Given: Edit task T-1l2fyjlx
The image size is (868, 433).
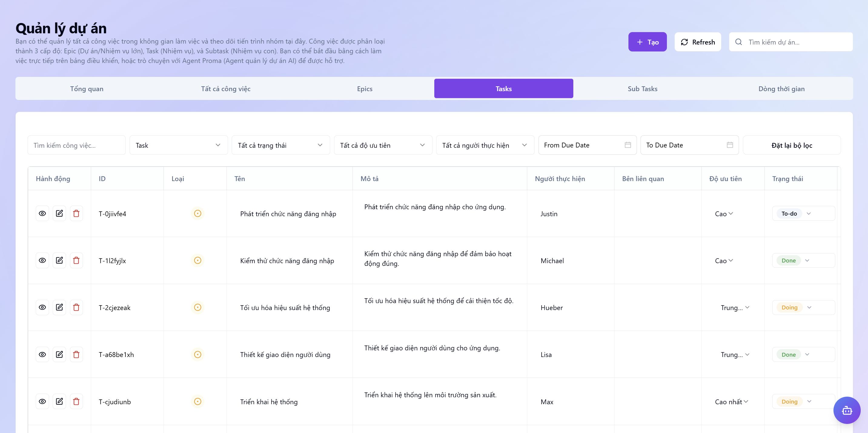Looking at the screenshot, I should coord(59,260).
